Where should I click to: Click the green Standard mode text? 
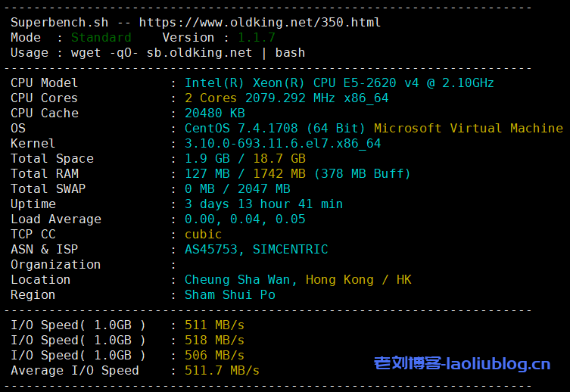click(x=101, y=38)
